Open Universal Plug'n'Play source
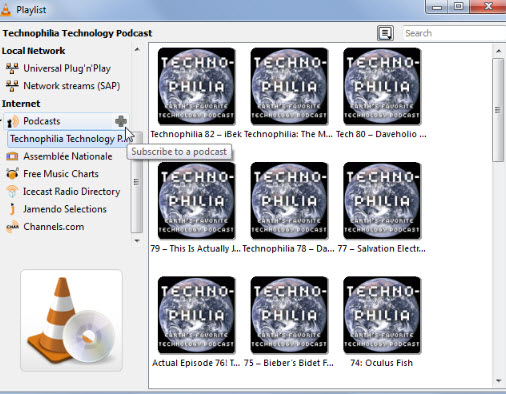This screenshot has width=506, height=394. [67, 68]
